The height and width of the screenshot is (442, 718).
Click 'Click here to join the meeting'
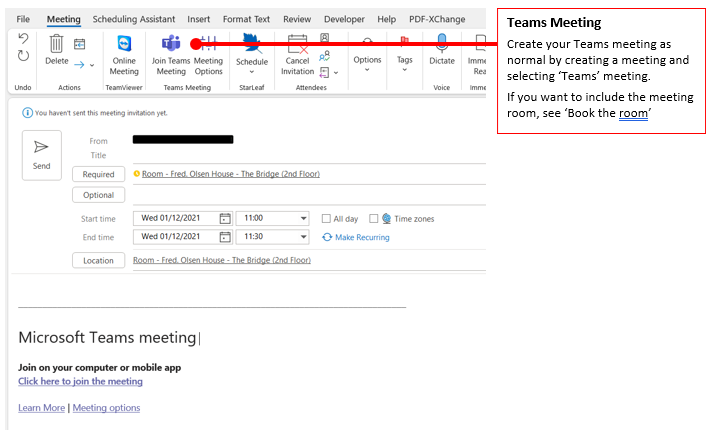[x=80, y=381]
